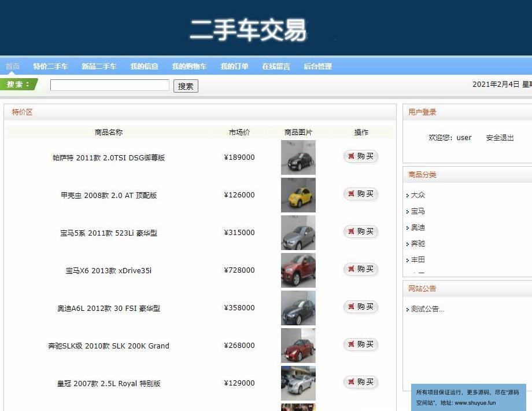Open the red 宝马X6 car thumbnail
This screenshot has width=532, height=411.
[x=298, y=270]
